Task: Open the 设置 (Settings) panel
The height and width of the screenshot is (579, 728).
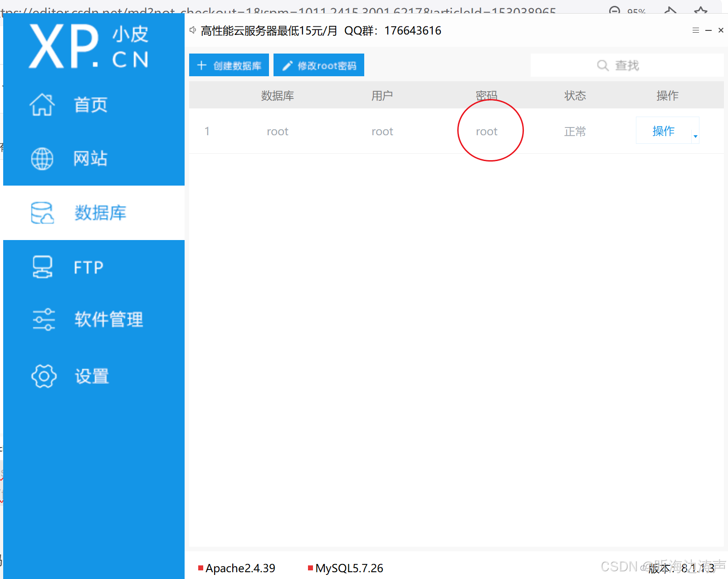Action: (91, 376)
